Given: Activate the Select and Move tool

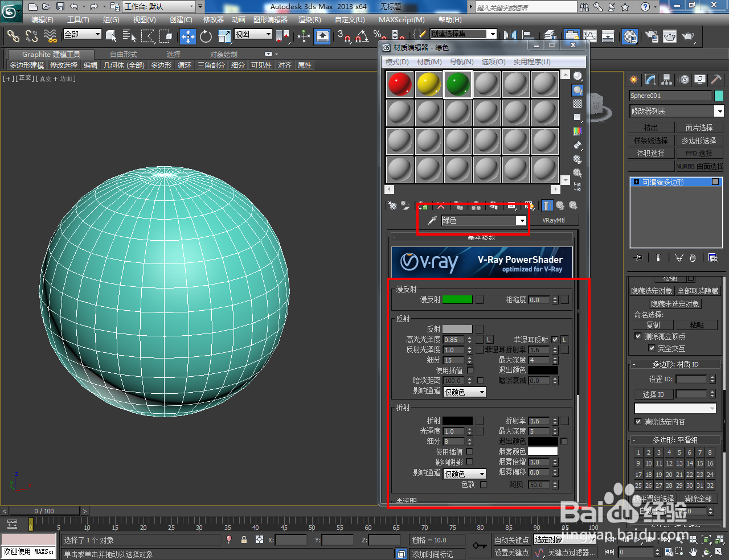Looking at the screenshot, I should click(x=187, y=36).
